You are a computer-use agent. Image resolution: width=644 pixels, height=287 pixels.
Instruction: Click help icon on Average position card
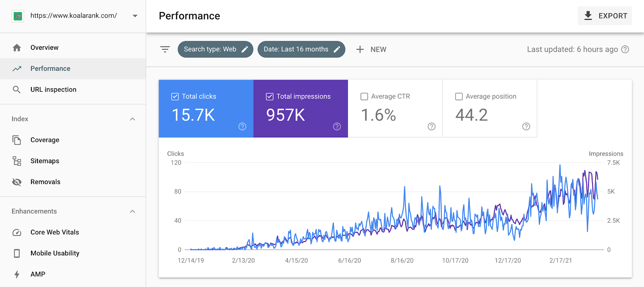[x=526, y=127]
